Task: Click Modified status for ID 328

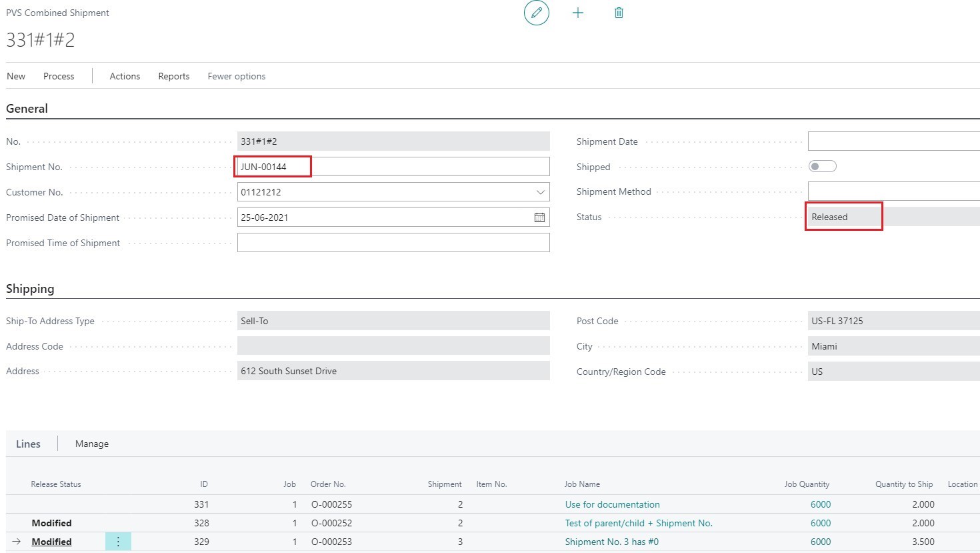Action: pos(51,523)
